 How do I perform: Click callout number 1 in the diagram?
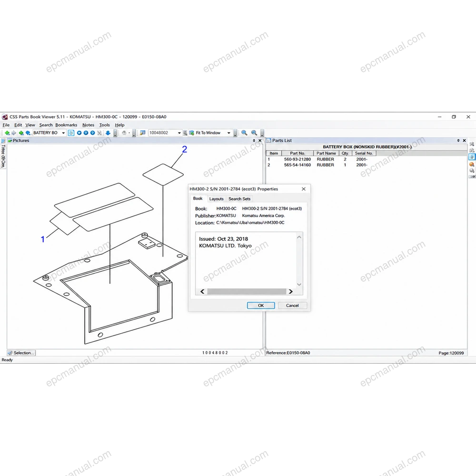click(x=43, y=239)
